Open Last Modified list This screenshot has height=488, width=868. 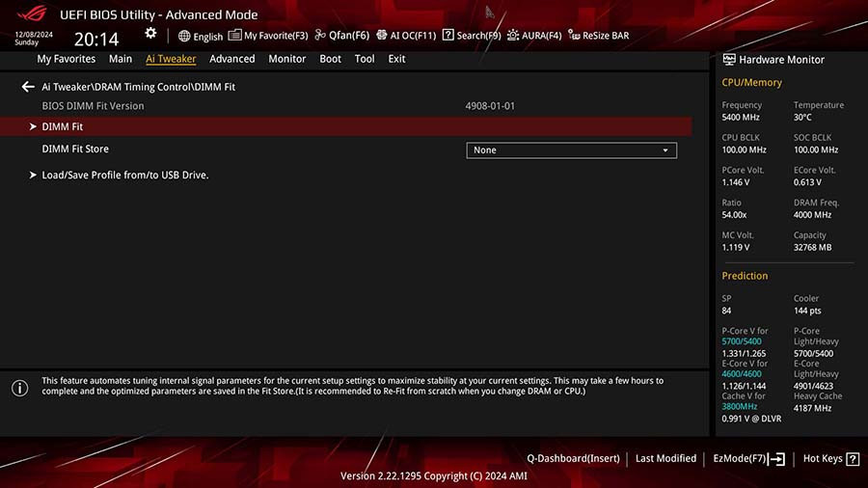665,458
